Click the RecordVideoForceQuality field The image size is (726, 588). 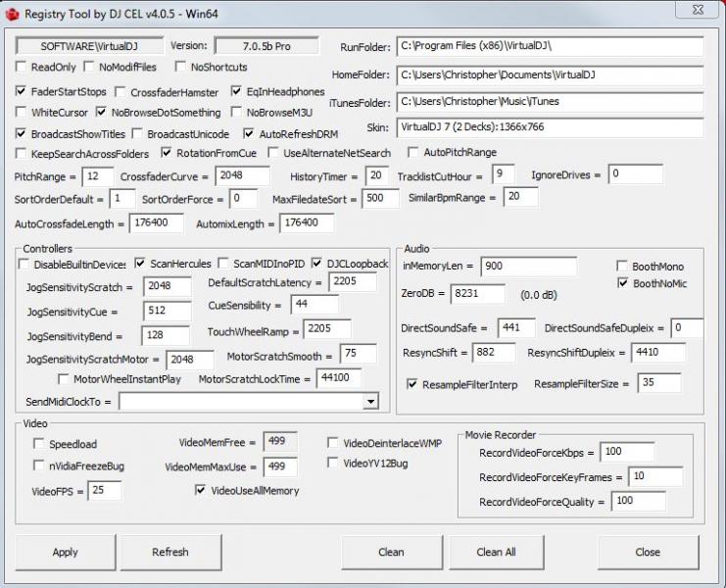coord(638,501)
